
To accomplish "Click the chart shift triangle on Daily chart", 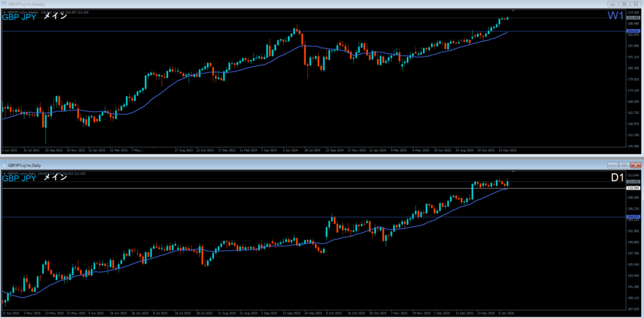I will [x=514, y=172].
